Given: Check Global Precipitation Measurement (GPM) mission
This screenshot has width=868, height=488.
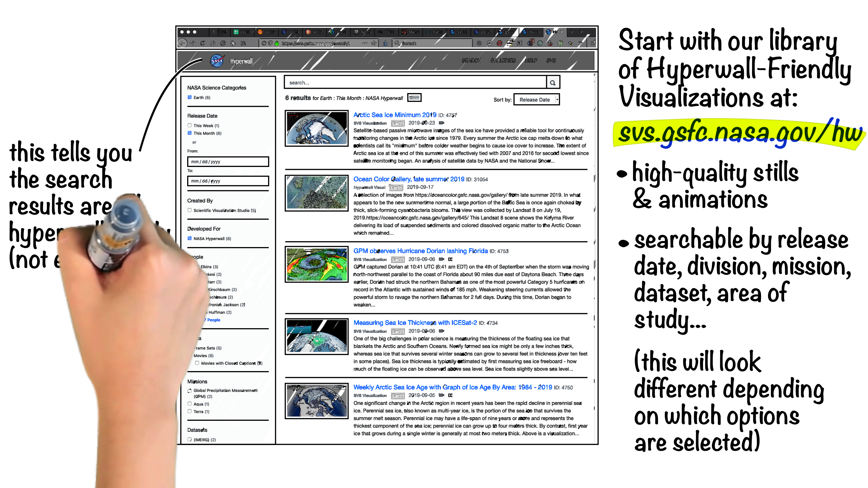Looking at the screenshot, I should pyautogui.click(x=189, y=391).
